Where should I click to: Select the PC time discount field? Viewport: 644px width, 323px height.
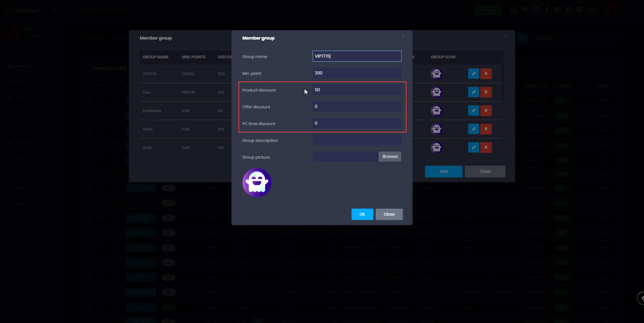357,123
